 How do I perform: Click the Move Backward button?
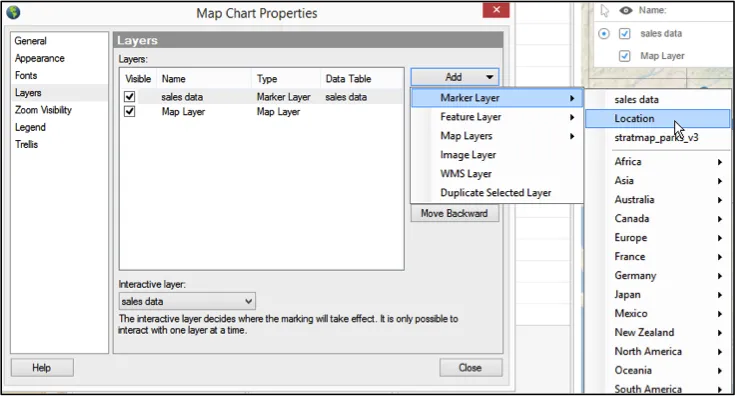pos(454,213)
